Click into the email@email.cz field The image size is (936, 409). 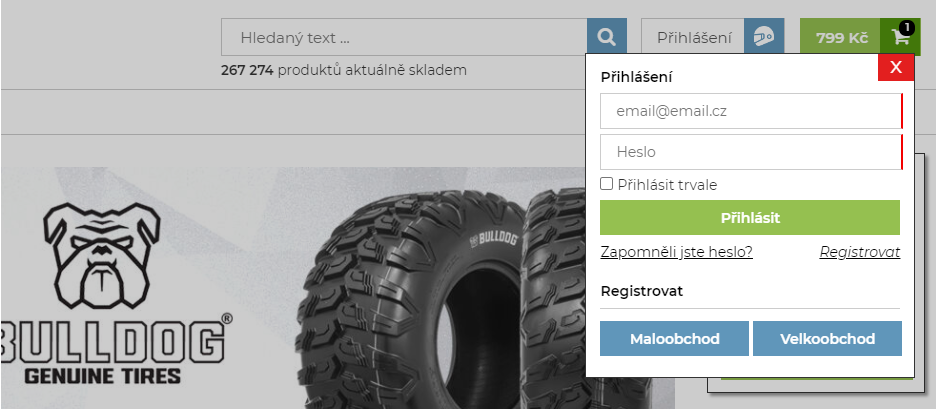751,111
